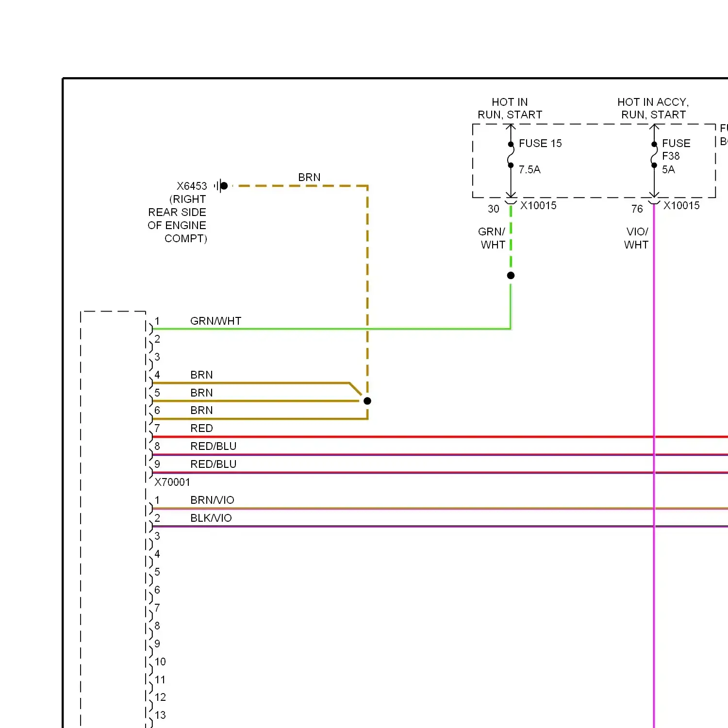Click GRN/WHT label at connector pin 1
The image size is (728, 728).
coord(215,321)
